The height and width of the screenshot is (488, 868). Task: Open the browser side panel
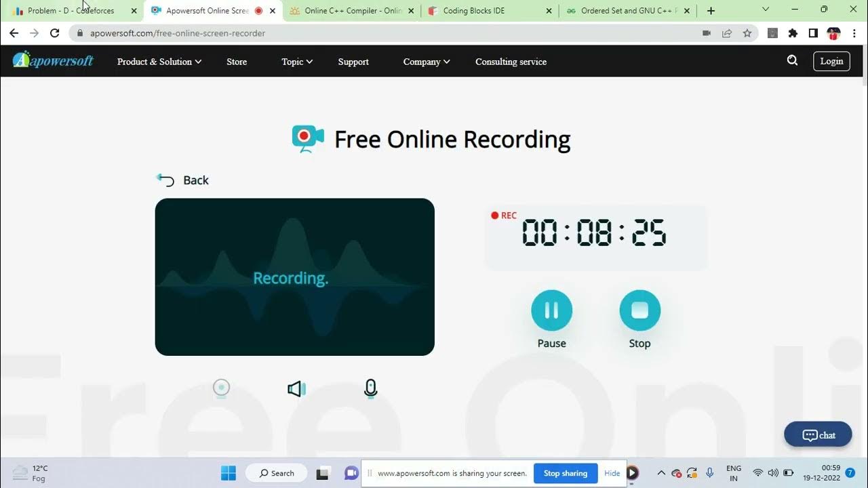coord(813,33)
